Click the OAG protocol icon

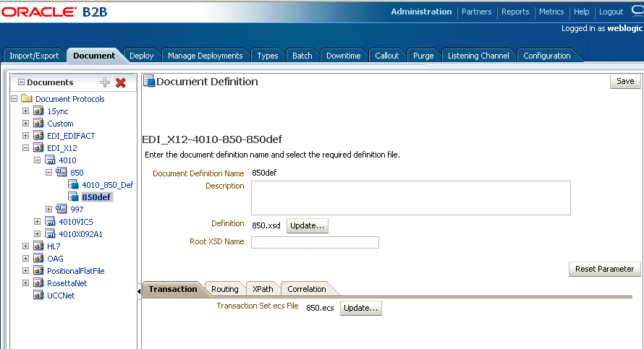pyautogui.click(x=38, y=259)
